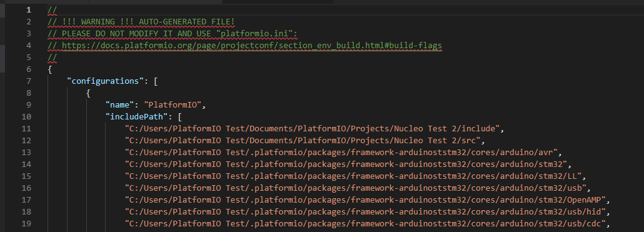Click line number 16 in the gutter

point(26,188)
